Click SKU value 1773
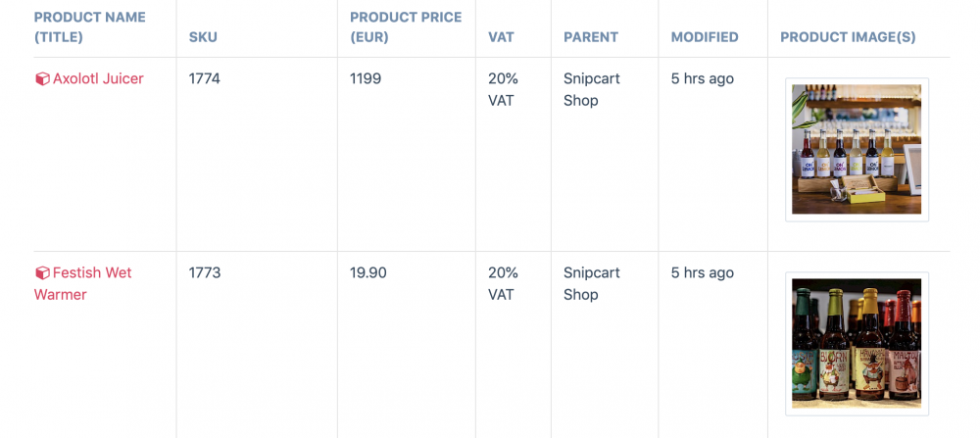Viewport: 980px width, 438px height. pyautogui.click(x=205, y=272)
